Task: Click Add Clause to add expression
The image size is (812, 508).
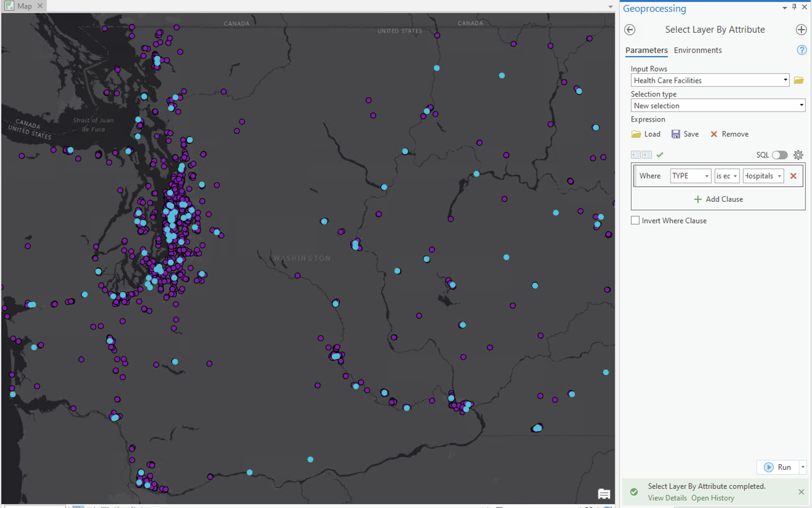Action: click(718, 199)
